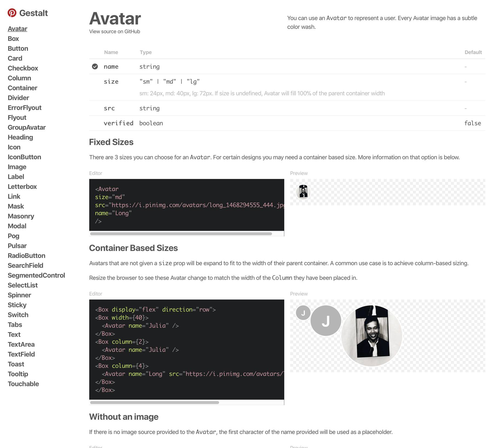Select GroupAvatar in the sidebar

point(27,127)
